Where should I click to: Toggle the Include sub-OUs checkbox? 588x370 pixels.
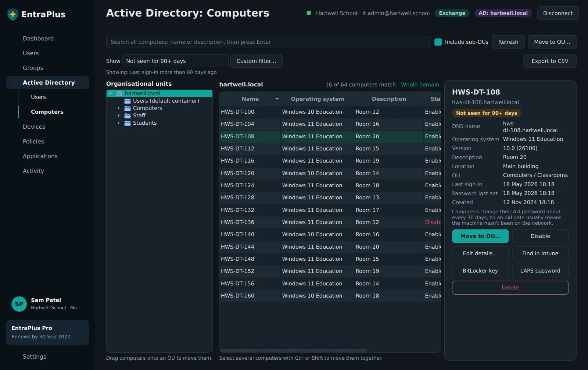click(x=438, y=42)
